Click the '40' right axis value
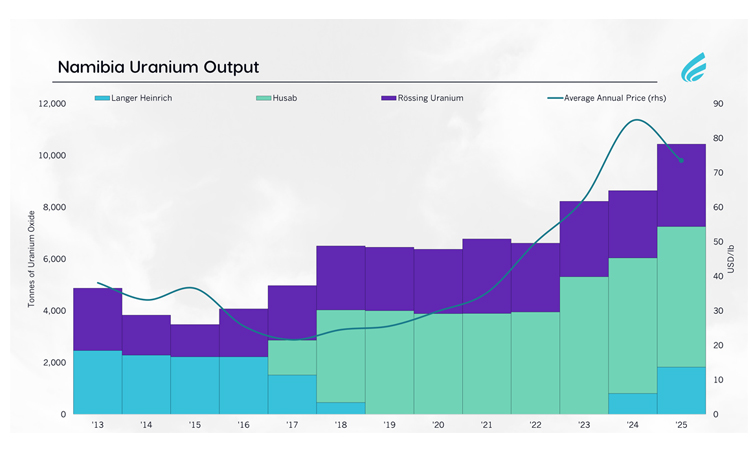The width and height of the screenshot is (751, 451). click(x=718, y=276)
